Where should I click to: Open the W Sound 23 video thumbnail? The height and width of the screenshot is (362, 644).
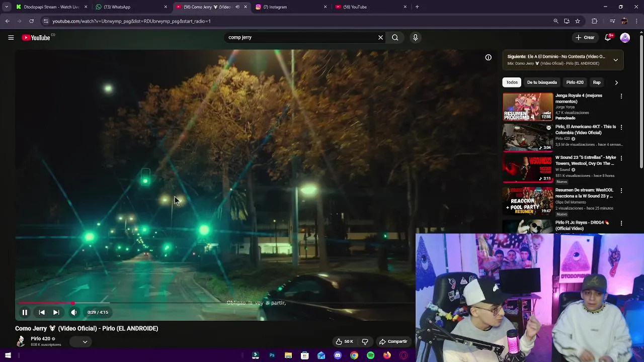pos(527,168)
